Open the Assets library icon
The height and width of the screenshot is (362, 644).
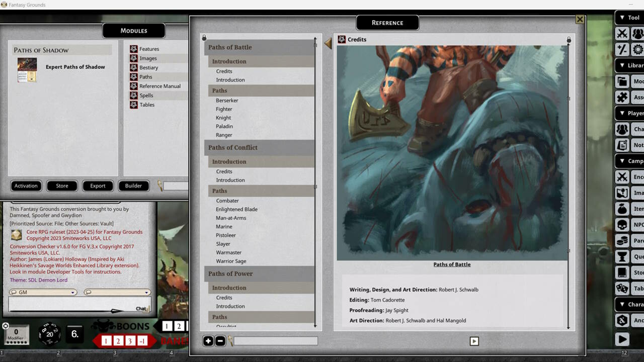click(622, 97)
